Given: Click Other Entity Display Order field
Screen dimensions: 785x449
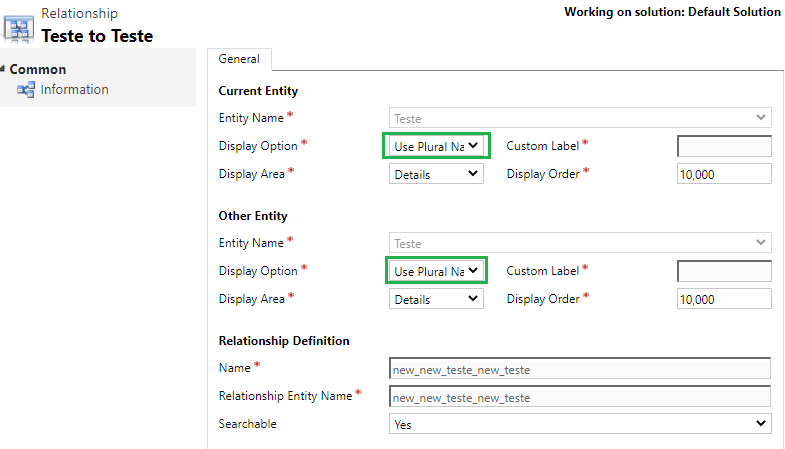Looking at the screenshot, I should 724,299.
